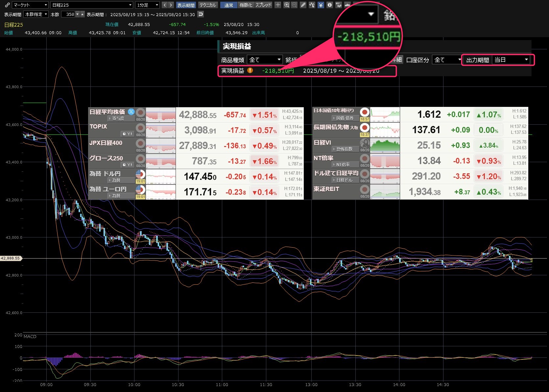Open the マーケット category dropdown
549x392 pixels.
[x=30, y=5]
